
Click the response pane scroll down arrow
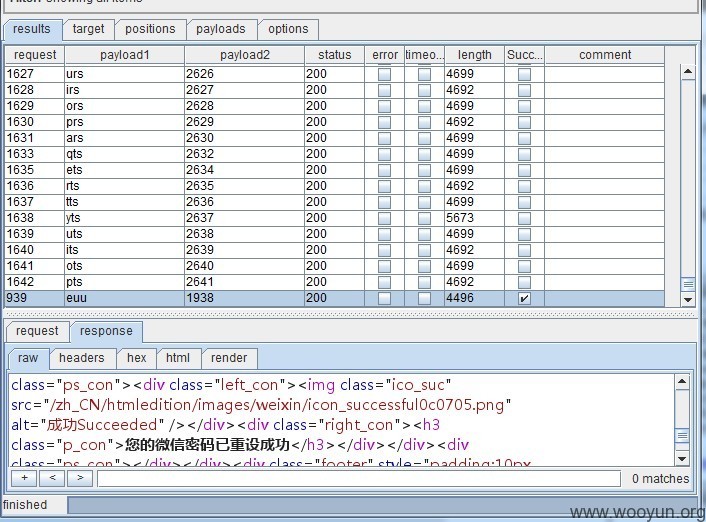pyautogui.click(x=682, y=459)
